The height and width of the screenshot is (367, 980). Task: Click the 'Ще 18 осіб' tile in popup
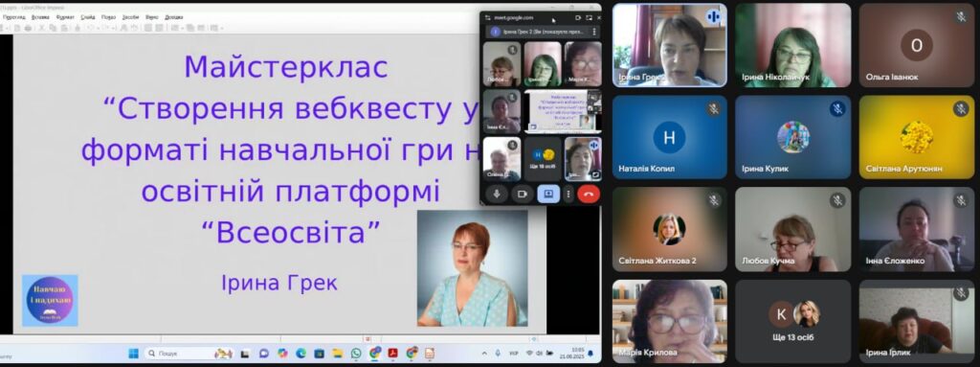tap(542, 159)
